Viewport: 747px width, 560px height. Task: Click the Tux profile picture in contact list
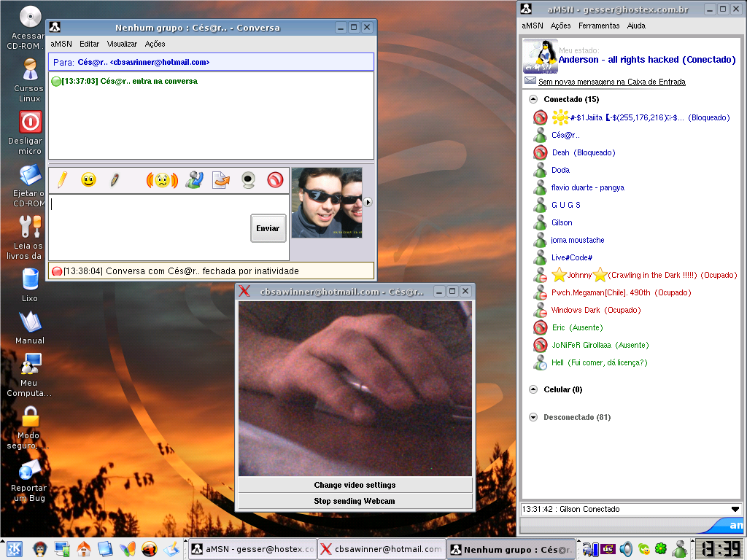pyautogui.click(x=541, y=56)
